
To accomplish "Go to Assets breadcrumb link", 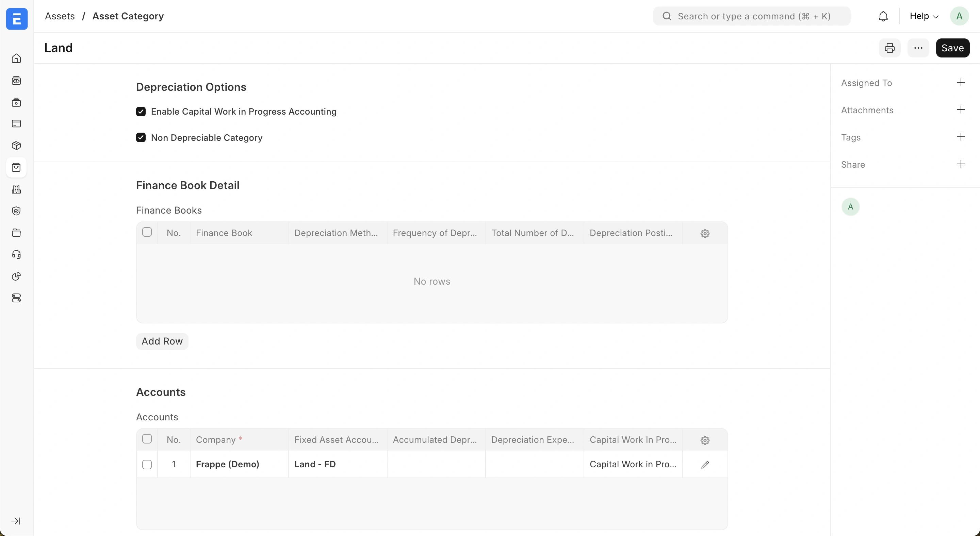I will 60,16.
